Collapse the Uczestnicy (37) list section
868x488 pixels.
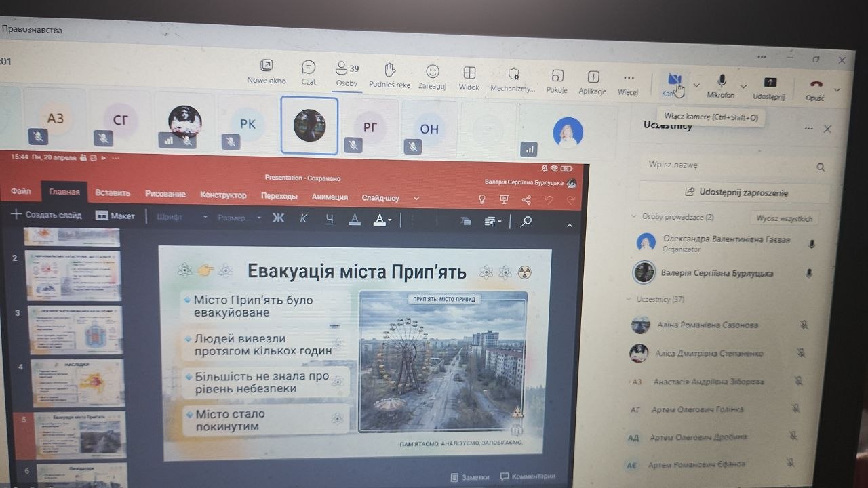pos(629,299)
